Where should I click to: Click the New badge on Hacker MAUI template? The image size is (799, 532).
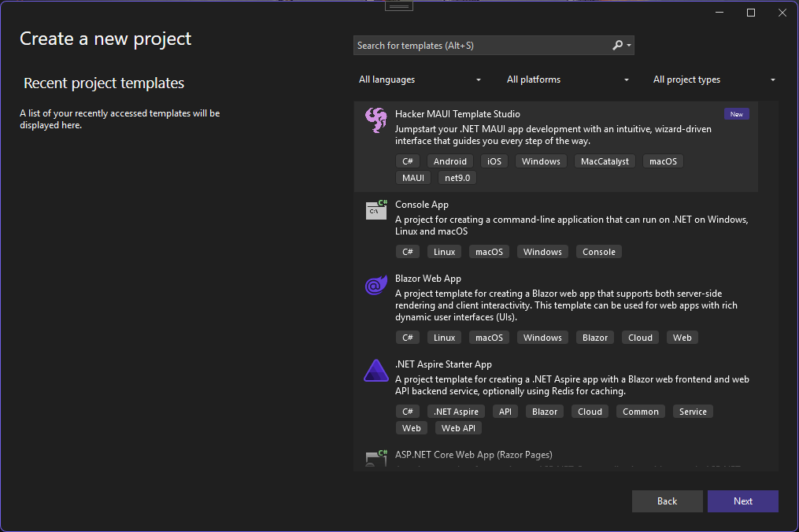click(x=736, y=114)
